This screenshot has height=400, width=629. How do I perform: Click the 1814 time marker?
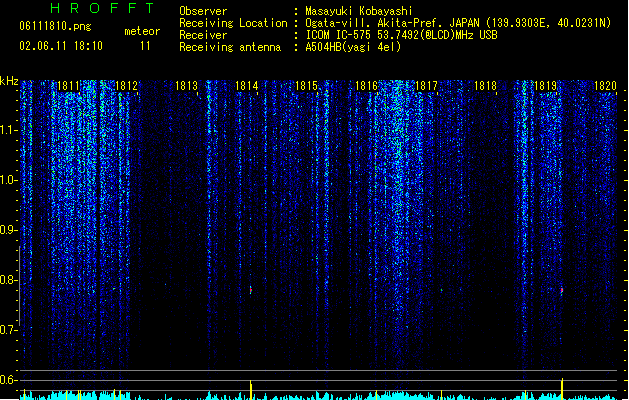246,86
